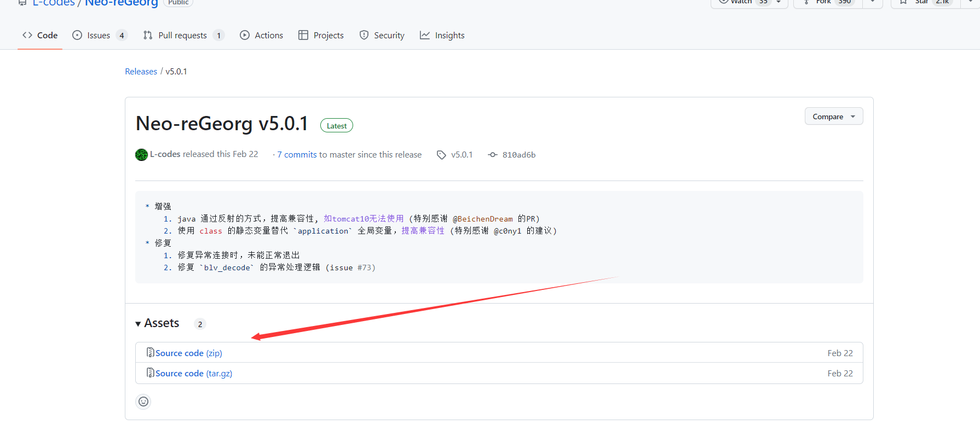Image resolution: width=980 pixels, height=442 pixels.
Task: Click the Pull requests count badge 1
Action: pyautogui.click(x=218, y=35)
